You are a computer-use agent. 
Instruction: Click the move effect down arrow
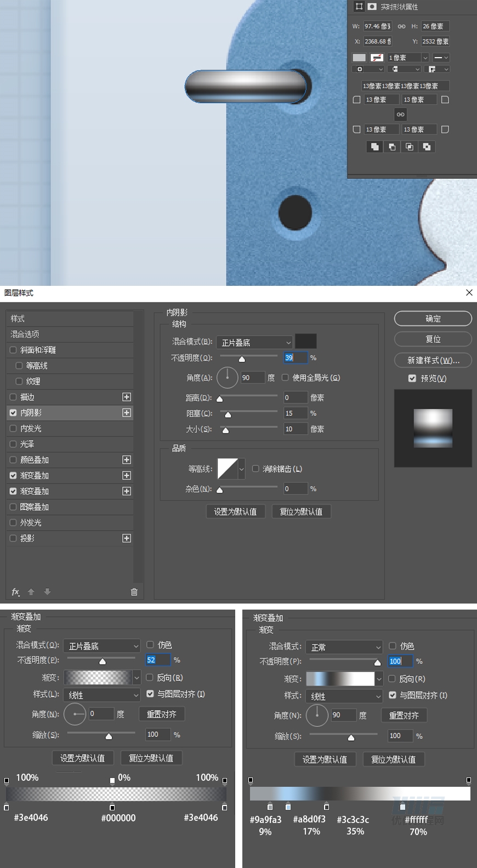(x=47, y=591)
